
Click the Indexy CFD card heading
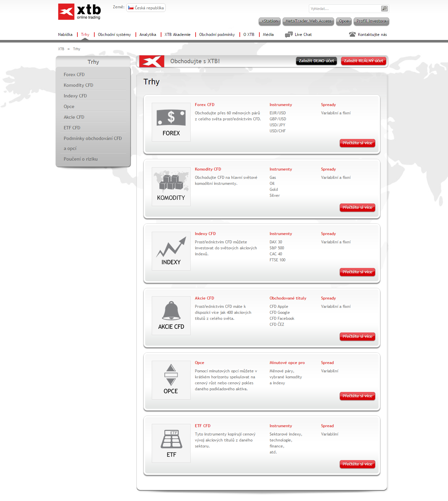205,234
